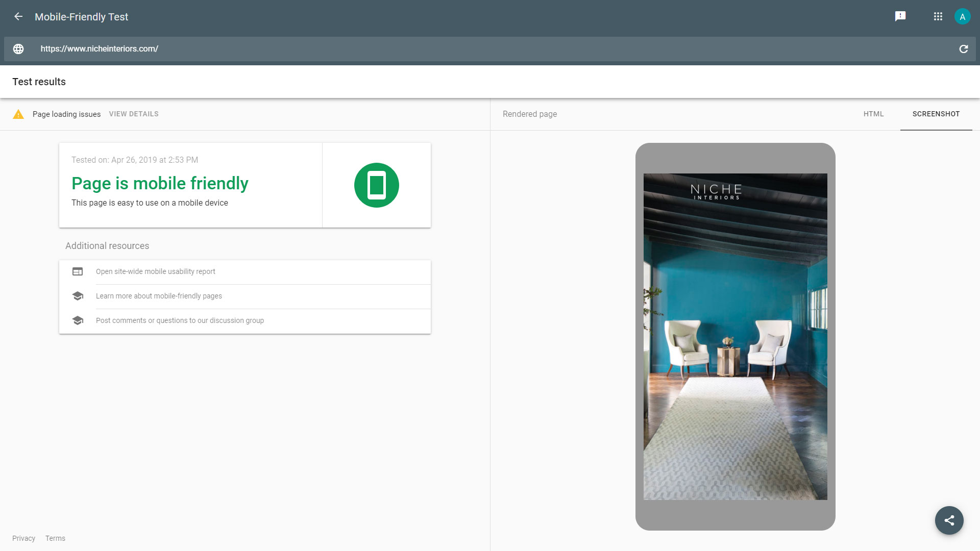Open the Google apps grid
The height and width of the screenshot is (551, 980).
point(938,16)
